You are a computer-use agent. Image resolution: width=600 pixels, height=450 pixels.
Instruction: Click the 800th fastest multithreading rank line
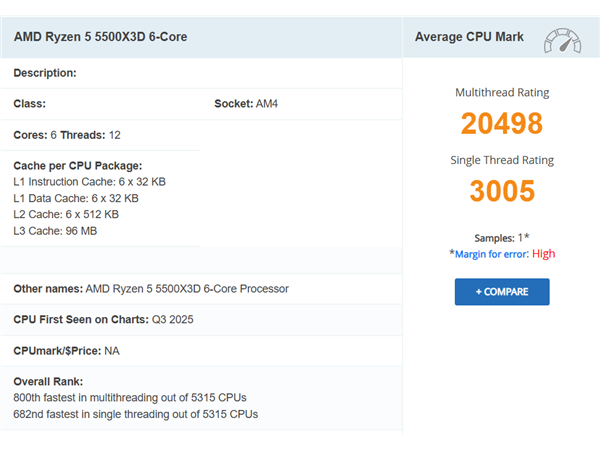click(130, 398)
